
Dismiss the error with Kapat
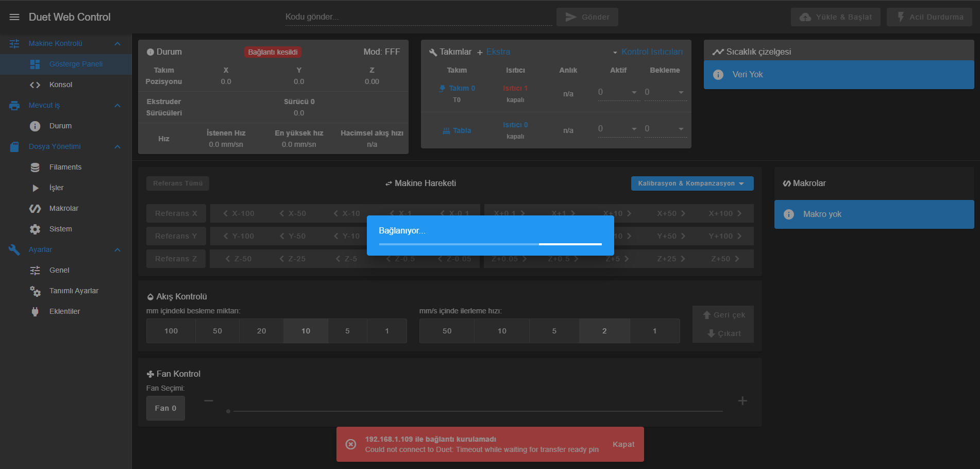[x=623, y=444]
